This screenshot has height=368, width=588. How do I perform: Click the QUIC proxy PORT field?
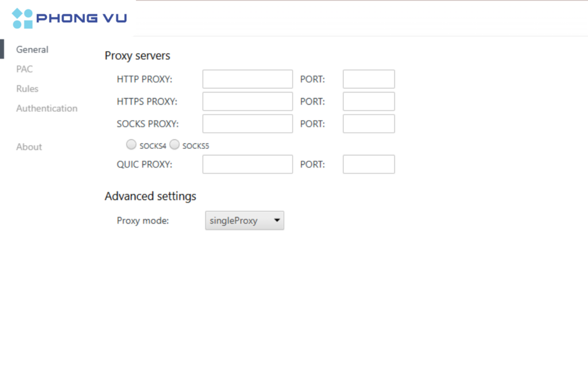click(x=368, y=164)
